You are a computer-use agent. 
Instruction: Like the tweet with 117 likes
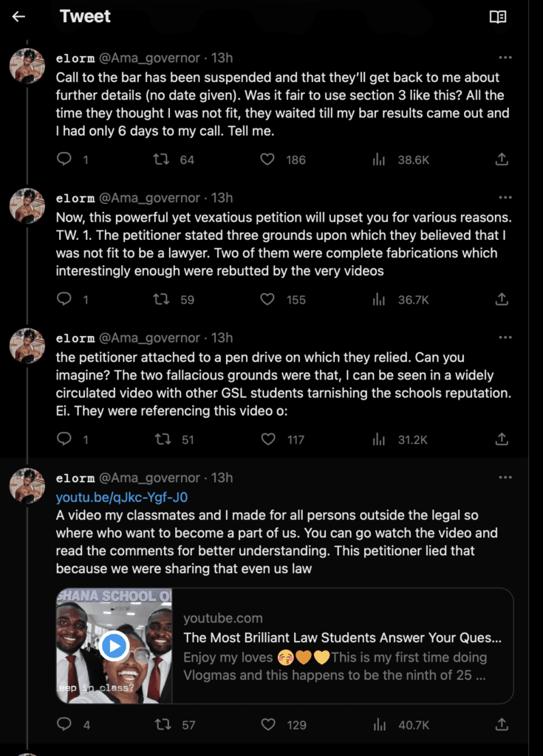pyautogui.click(x=268, y=439)
